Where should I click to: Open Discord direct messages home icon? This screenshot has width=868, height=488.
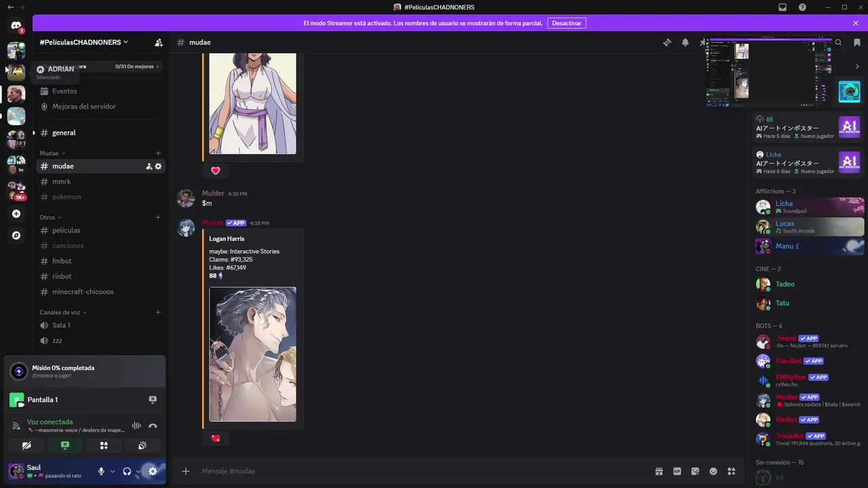[16, 26]
